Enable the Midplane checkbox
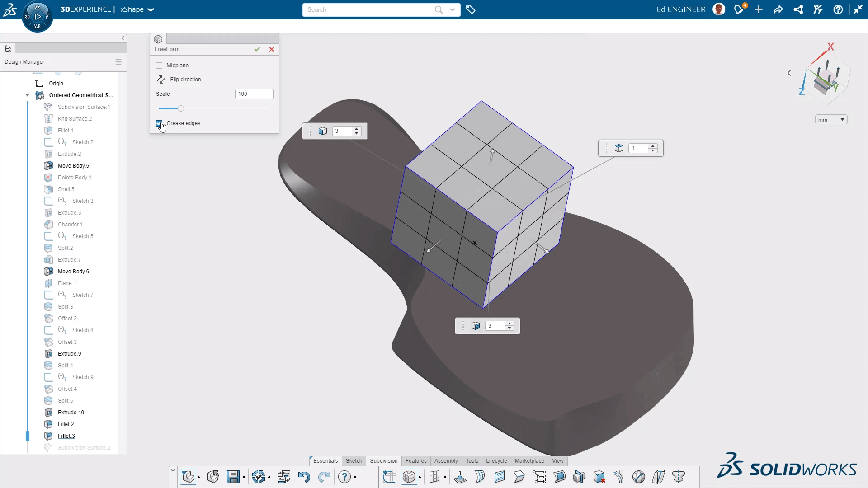The height and width of the screenshot is (488, 868). pos(159,66)
